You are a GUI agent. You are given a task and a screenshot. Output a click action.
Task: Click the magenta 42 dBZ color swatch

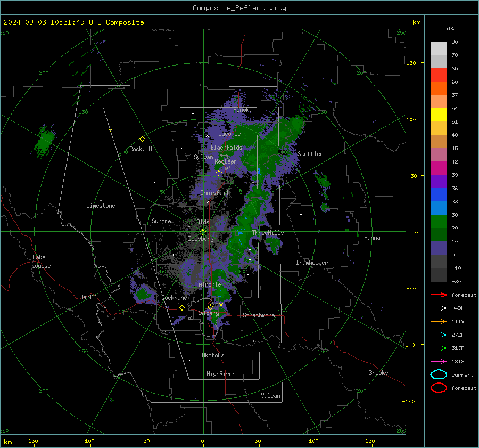tap(439, 168)
